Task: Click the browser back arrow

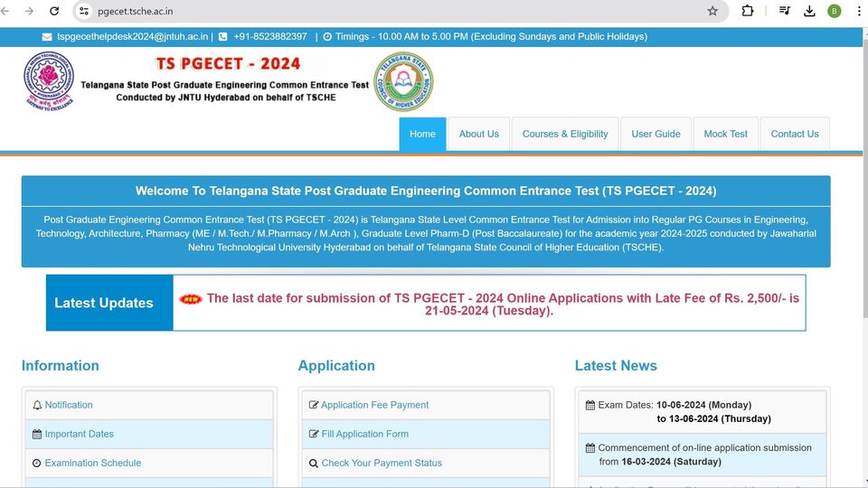Action: coord(5,11)
